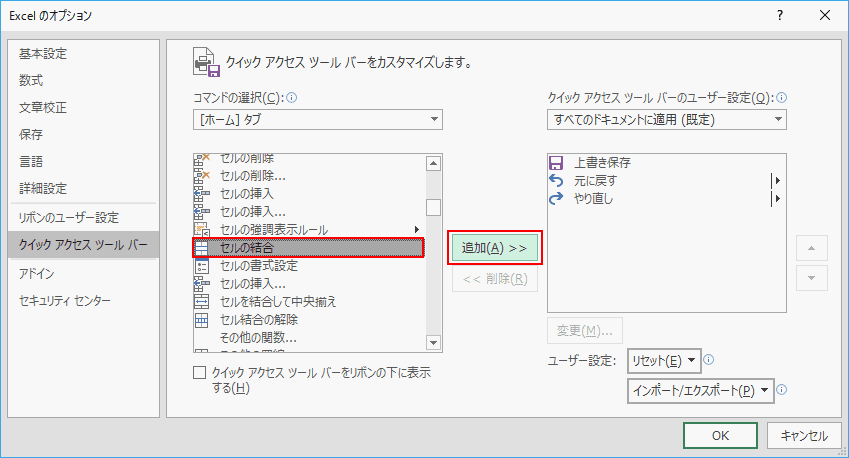The width and height of the screenshot is (849, 458).
Task: Click the セル結合の解除 unmerge icon
Action: pyautogui.click(x=201, y=320)
